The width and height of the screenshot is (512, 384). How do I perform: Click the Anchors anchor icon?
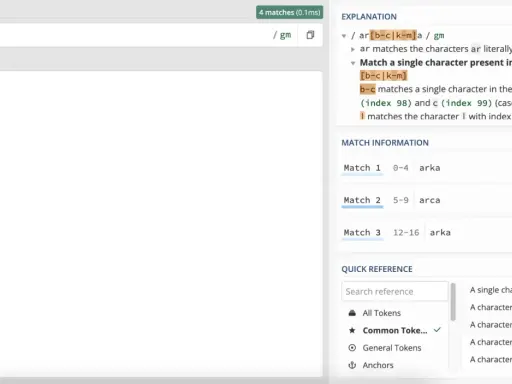(x=352, y=365)
